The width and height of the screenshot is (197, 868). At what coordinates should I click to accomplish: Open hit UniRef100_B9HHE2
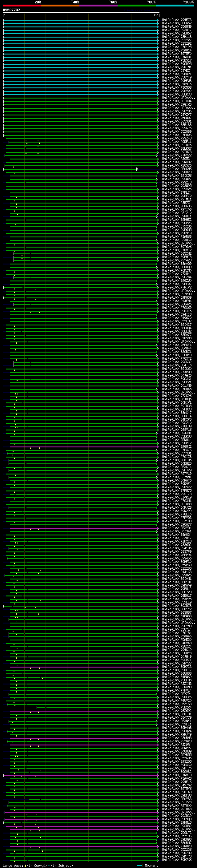(177, 220)
